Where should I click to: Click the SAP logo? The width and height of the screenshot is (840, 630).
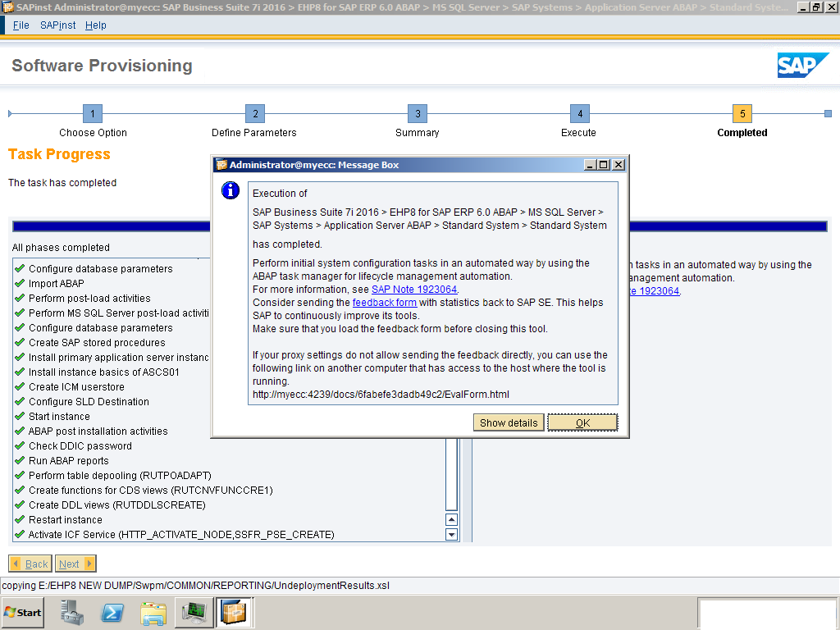802,65
